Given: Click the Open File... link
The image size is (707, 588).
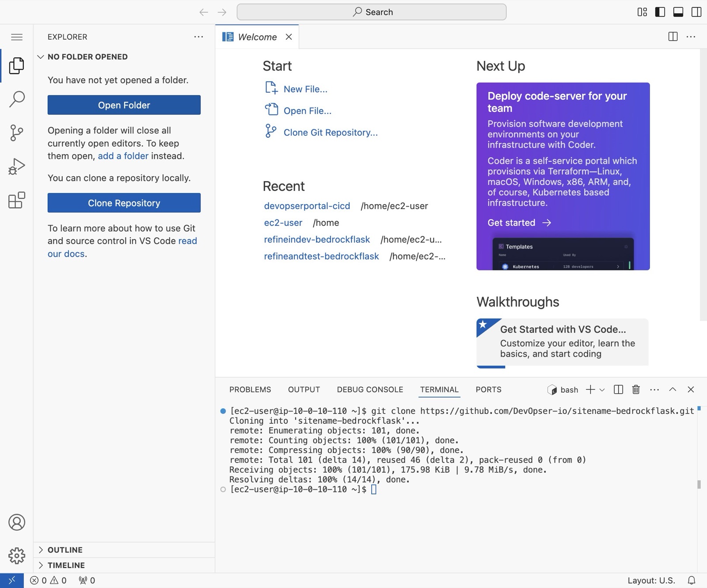Looking at the screenshot, I should (307, 110).
